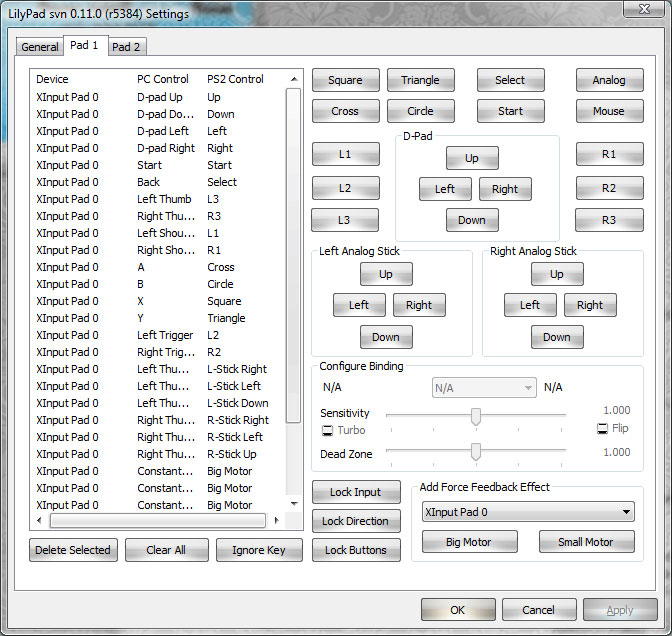Click the Square binding button
This screenshot has width=672, height=636.
(x=345, y=80)
